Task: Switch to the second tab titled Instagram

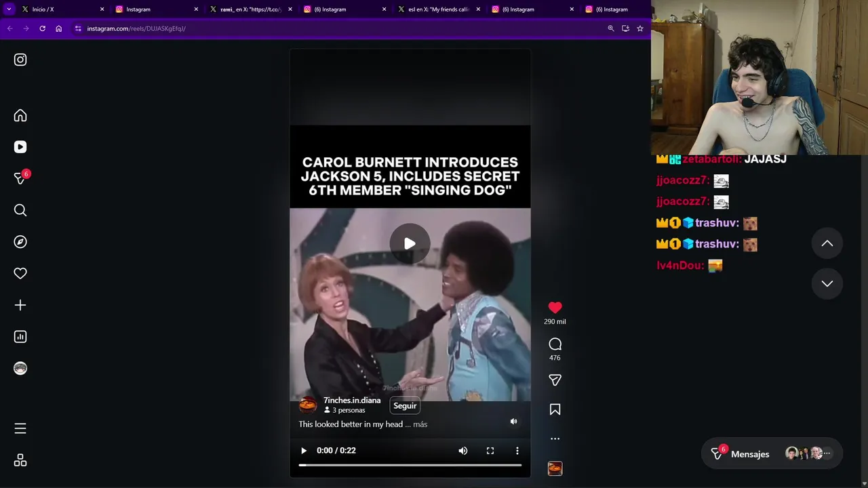Action: click(x=156, y=9)
